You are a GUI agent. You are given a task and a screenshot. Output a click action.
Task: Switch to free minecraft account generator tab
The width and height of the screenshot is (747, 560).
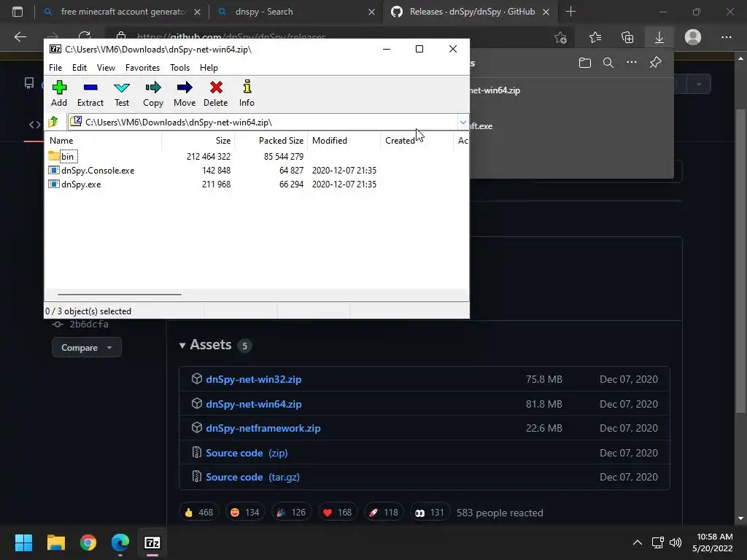click(122, 12)
